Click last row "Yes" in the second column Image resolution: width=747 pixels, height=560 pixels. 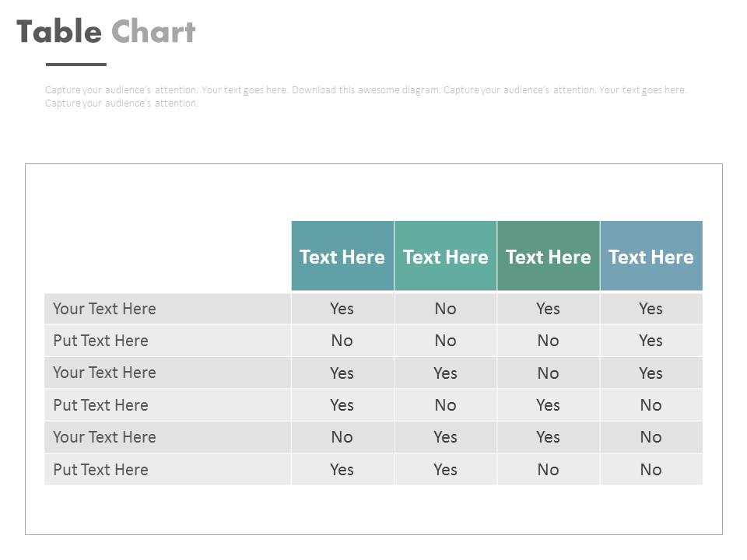445,470
